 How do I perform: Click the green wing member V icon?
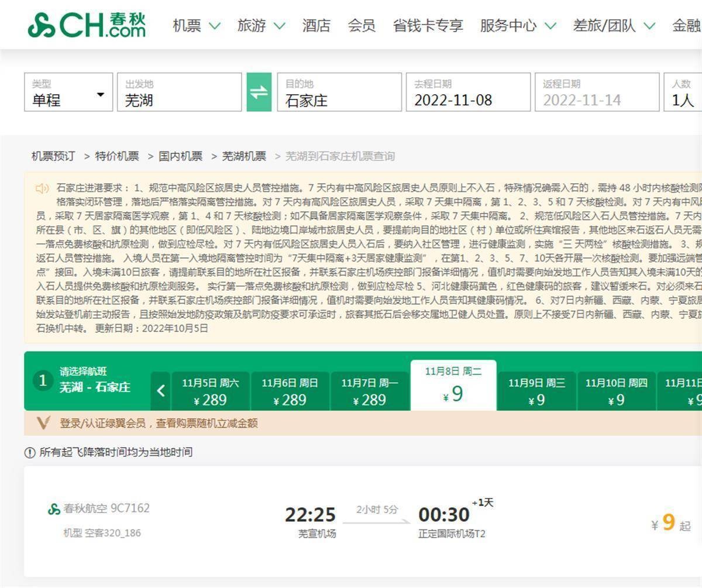(x=43, y=423)
